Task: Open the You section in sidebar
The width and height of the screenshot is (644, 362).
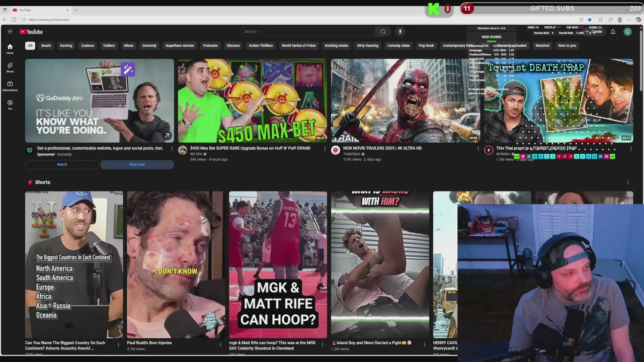Action: [10, 105]
